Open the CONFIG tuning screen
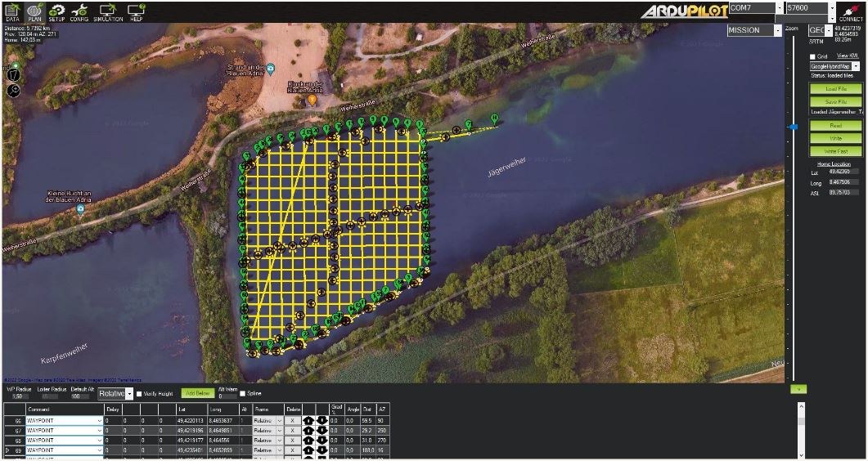The width and height of the screenshot is (868, 461). [x=79, y=11]
